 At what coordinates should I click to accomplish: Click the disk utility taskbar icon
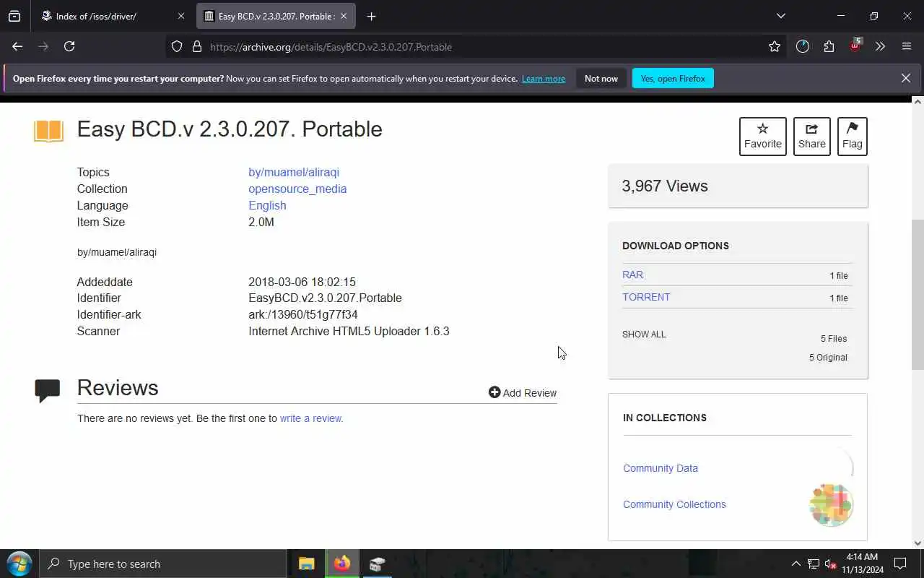(x=377, y=564)
